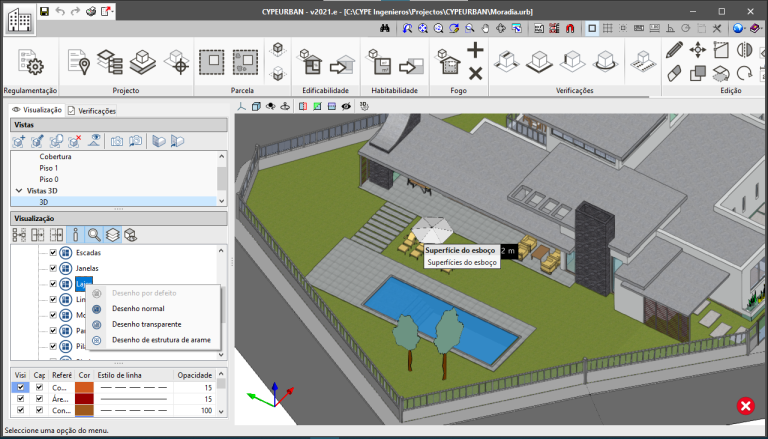Collapse the Vistas 3D tree node
Image resolution: width=768 pixels, height=439 pixels.
tap(19, 190)
